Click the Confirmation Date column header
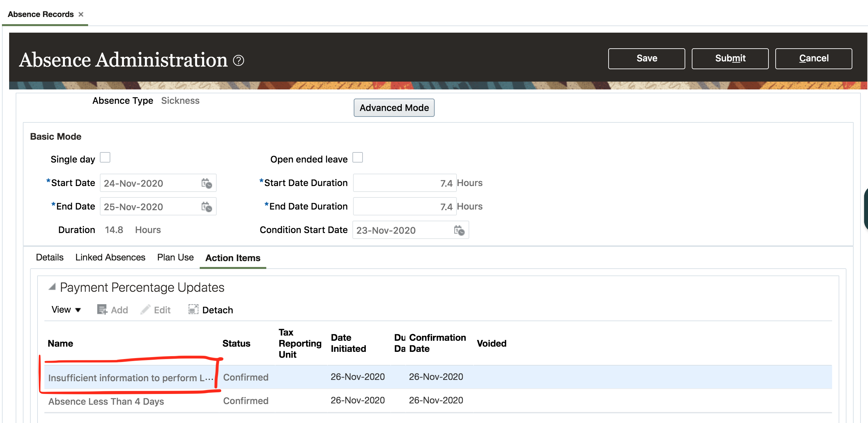The height and width of the screenshot is (423, 868). click(437, 343)
